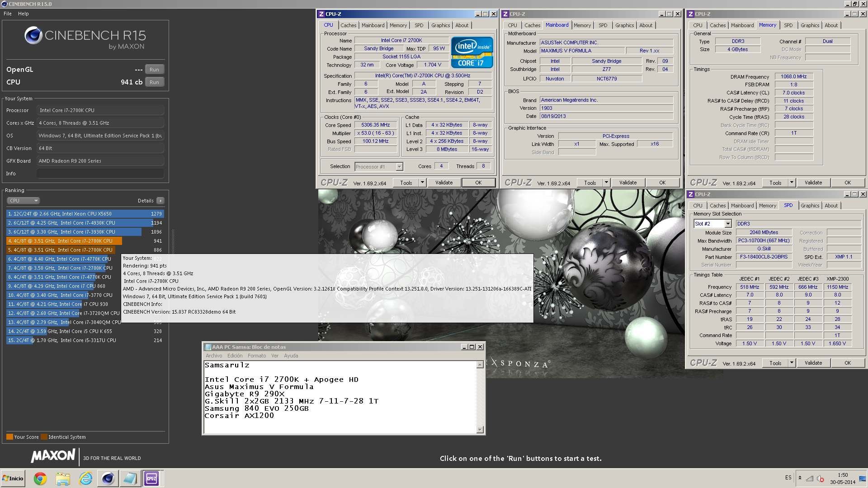Screen dimensions: 868x488
Task: Open Windows Explorer folder icon in taskbar
Action: click(63, 479)
